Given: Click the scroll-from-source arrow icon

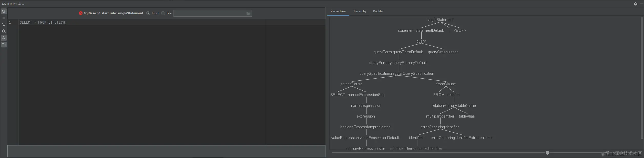Looking at the screenshot, I should pyautogui.click(x=4, y=25).
